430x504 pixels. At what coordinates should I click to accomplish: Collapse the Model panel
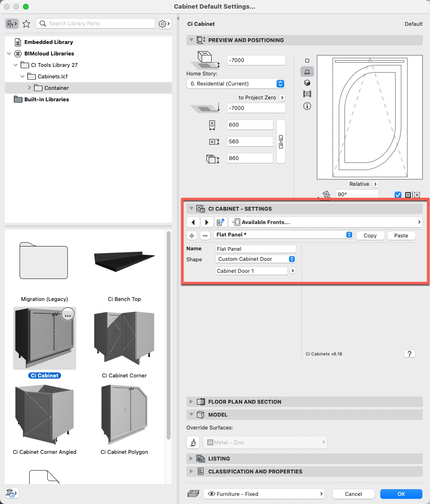pyautogui.click(x=191, y=415)
